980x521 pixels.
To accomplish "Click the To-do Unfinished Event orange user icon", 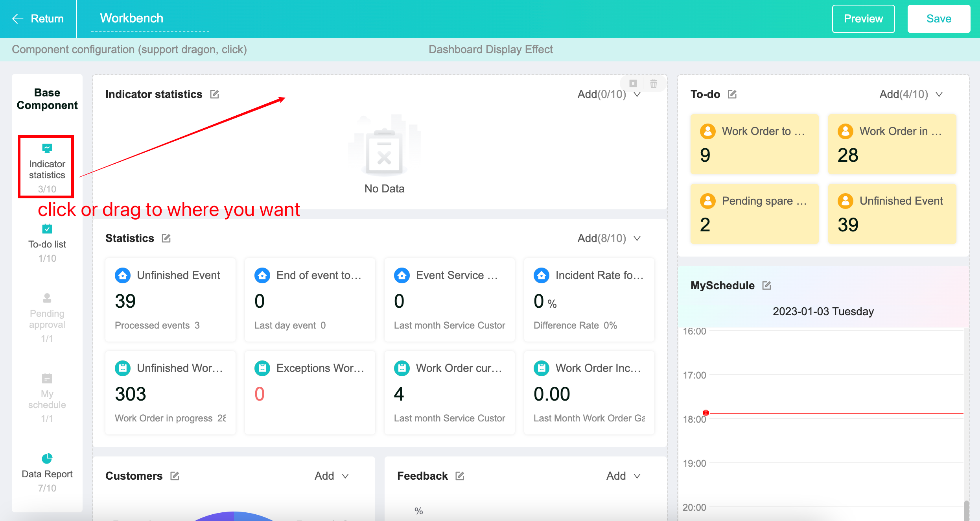I will click(846, 201).
